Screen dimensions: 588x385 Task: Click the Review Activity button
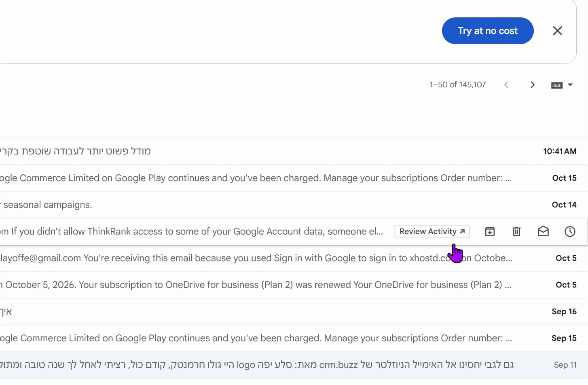click(432, 231)
